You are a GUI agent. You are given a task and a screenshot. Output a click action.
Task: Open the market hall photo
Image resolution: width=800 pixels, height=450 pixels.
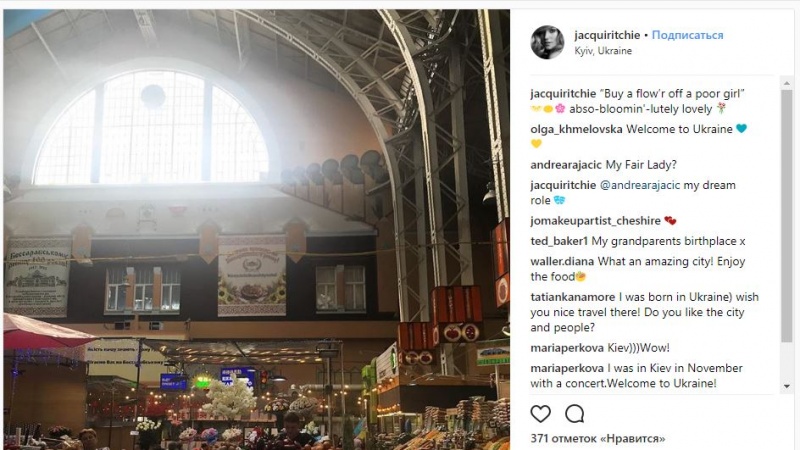[257, 229]
